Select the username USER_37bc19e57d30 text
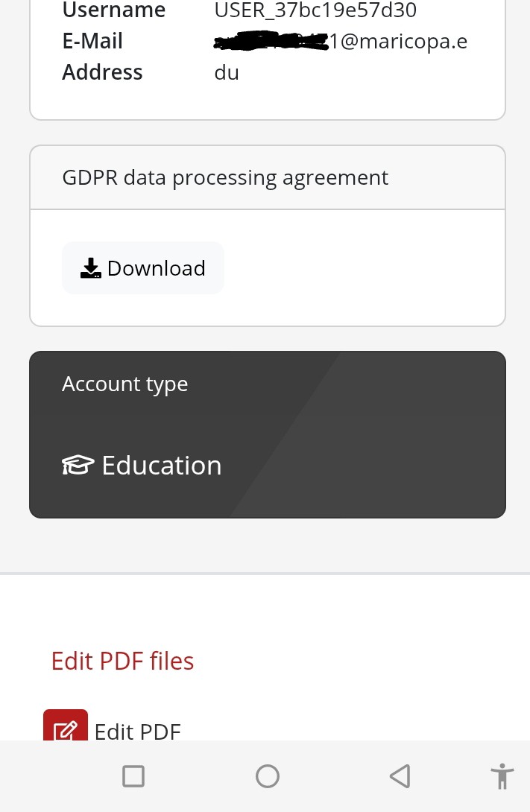This screenshot has height=812, width=530. tap(315, 10)
